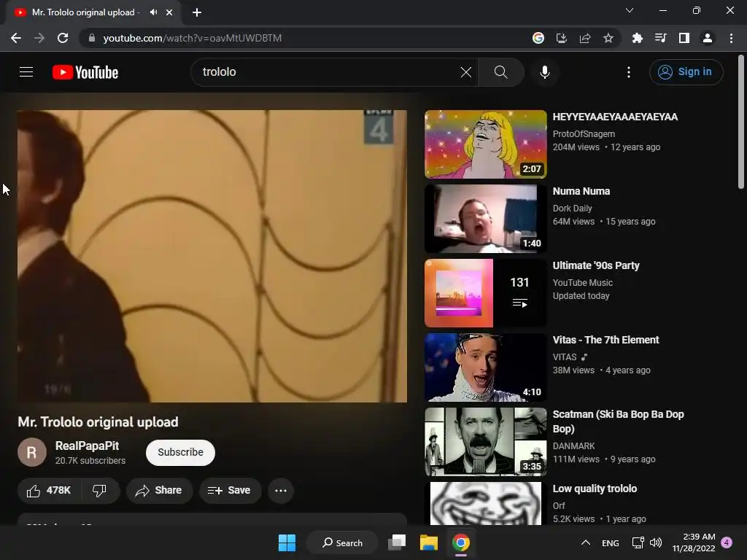Viewport: 747px width, 560px height.
Task: Open Chrome profile menu
Action: [707, 38]
